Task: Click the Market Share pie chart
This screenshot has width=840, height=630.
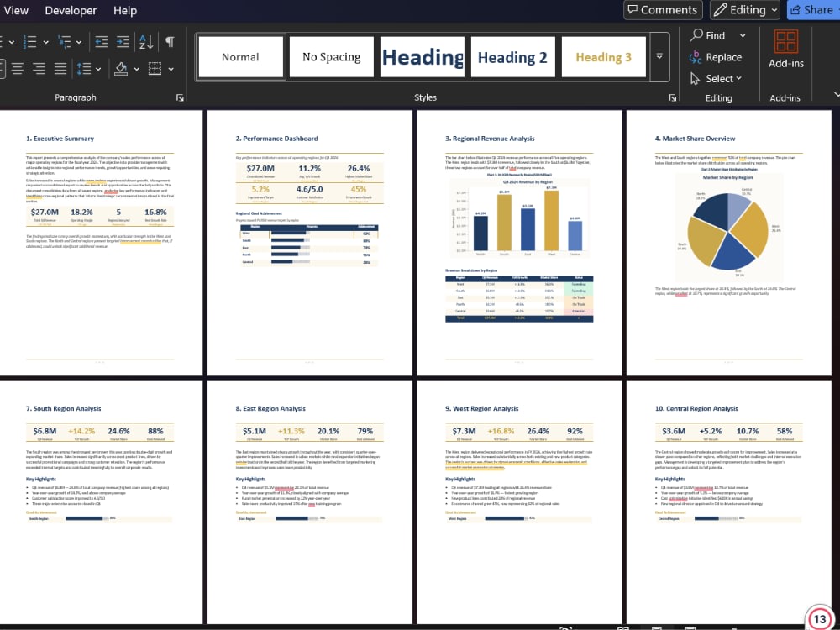Action: tap(728, 227)
